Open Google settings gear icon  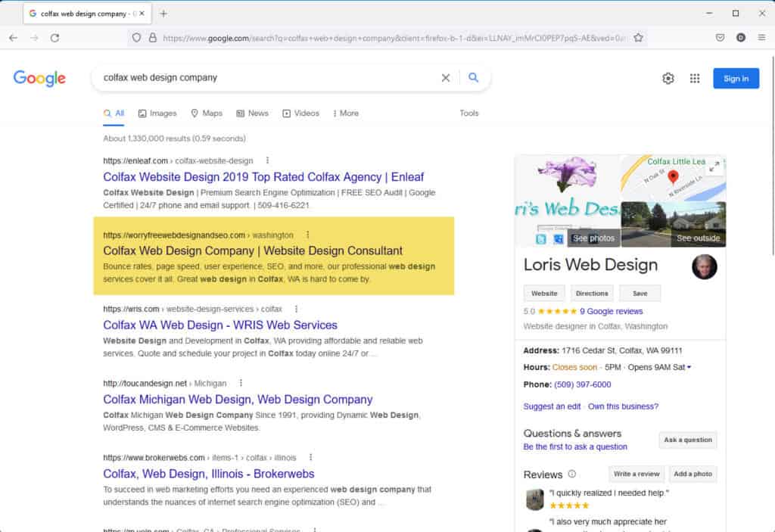[x=668, y=78]
